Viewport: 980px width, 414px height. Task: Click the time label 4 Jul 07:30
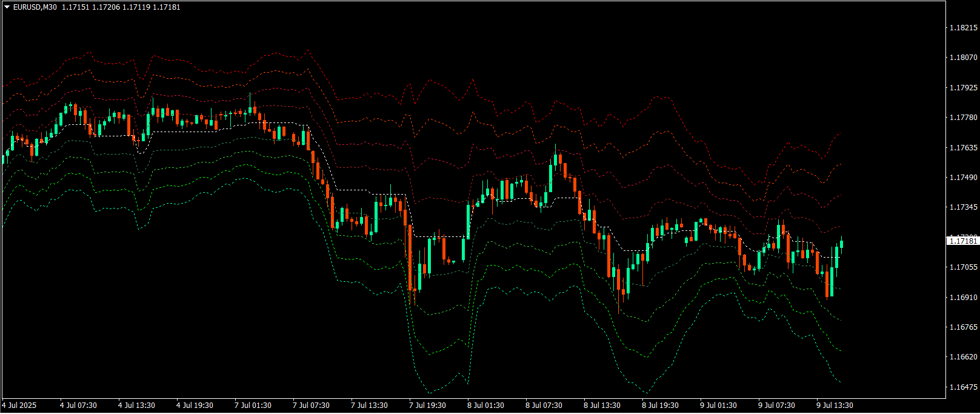pyautogui.click(x=79, y=406)
